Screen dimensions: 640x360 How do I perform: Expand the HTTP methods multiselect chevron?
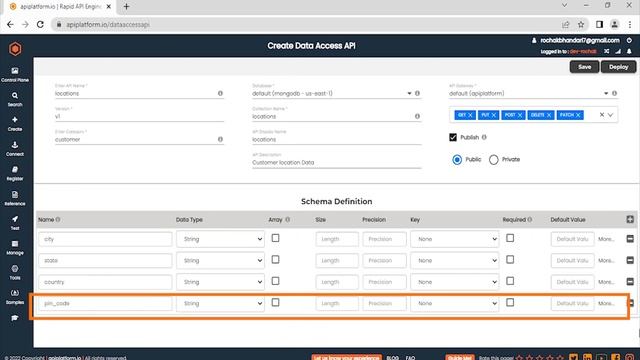pyautogui.click(x=610, y=115)
